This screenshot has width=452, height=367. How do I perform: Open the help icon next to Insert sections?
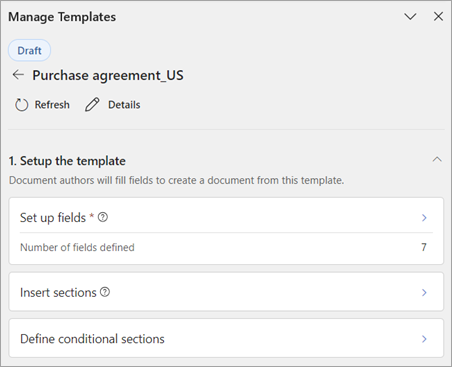105,292
